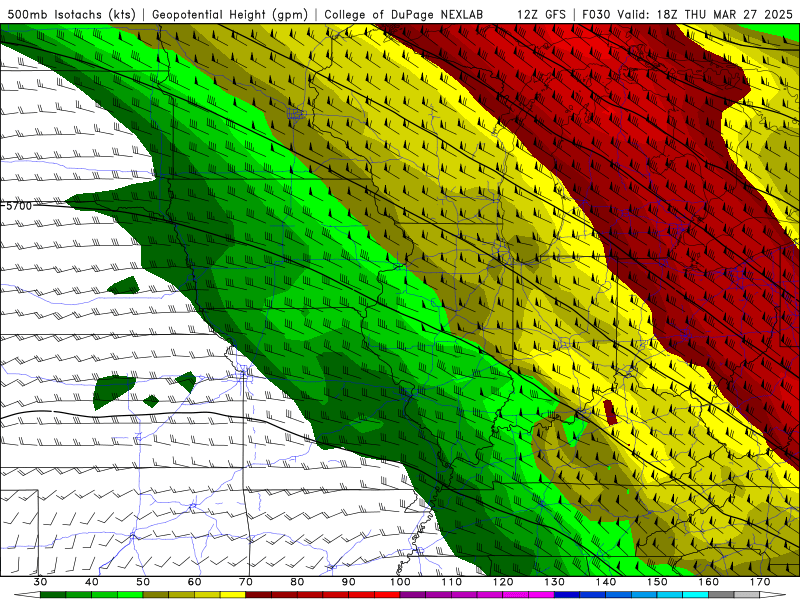Click the 'College of DuPage NEXLAB' credit
800x600 pixels.
click(404, 15)
